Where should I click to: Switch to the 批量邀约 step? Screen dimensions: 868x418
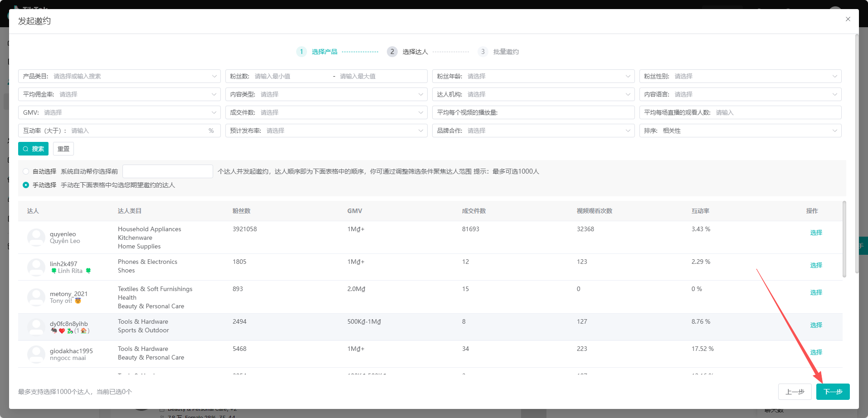[506, 52]
